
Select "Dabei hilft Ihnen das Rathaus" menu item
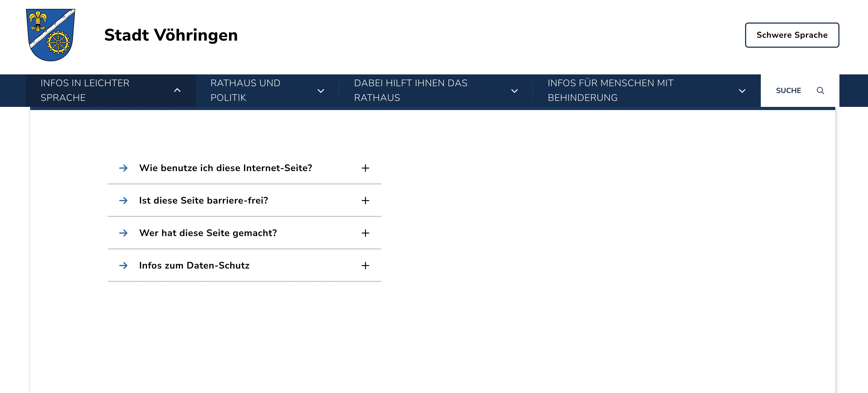click(x=410, y=90)
